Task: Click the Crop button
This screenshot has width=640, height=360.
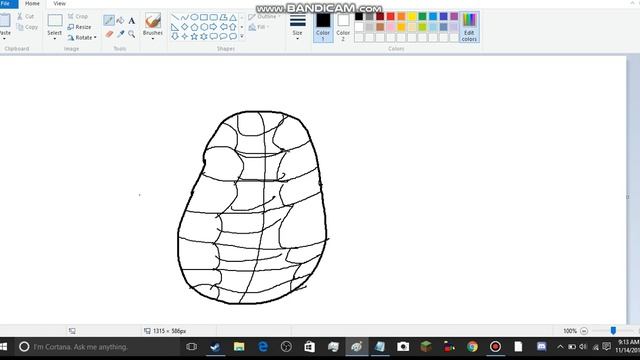Action: [78, 16]
